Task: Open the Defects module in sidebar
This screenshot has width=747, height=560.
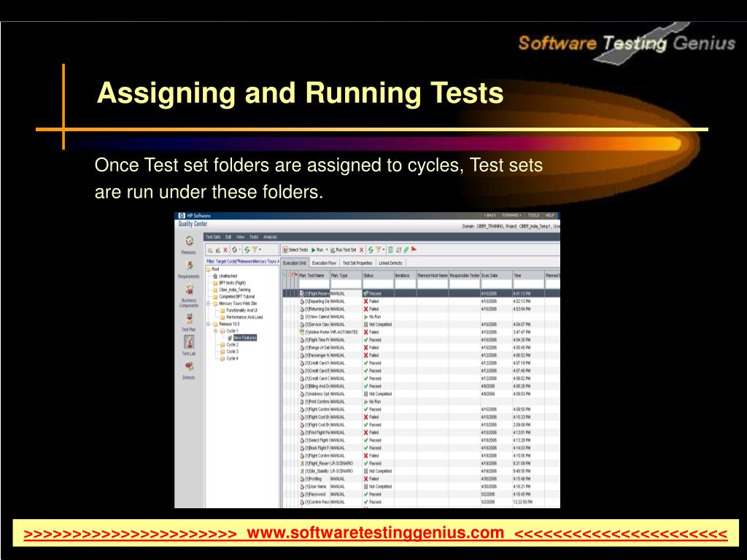Action: tap(189, 367)
